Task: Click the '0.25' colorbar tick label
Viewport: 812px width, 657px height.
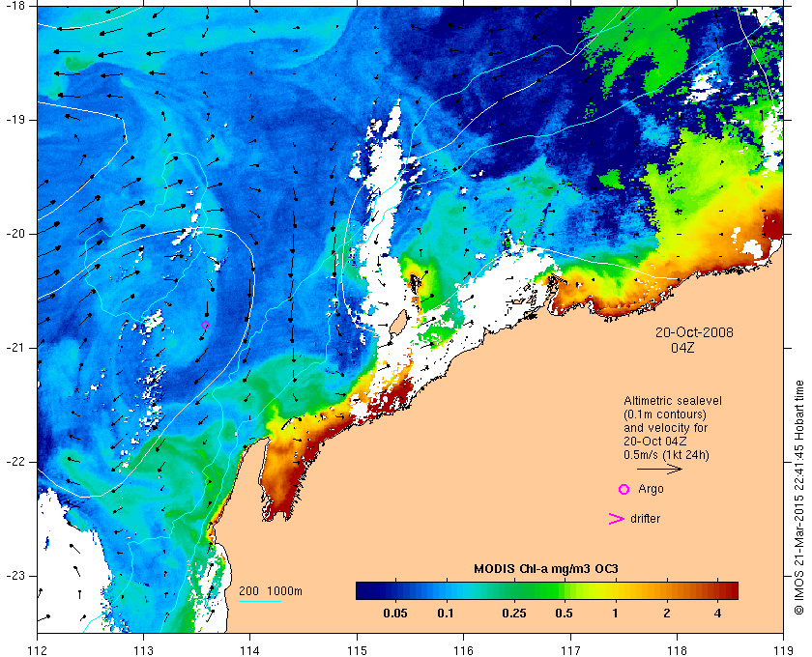Action: tap(514, 614)
